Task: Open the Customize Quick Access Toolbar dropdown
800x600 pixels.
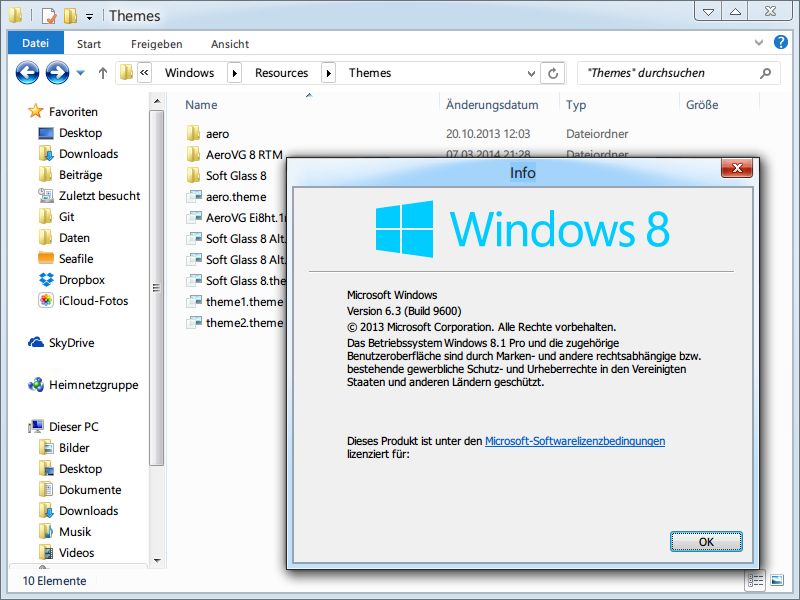Action: (89, 17)
